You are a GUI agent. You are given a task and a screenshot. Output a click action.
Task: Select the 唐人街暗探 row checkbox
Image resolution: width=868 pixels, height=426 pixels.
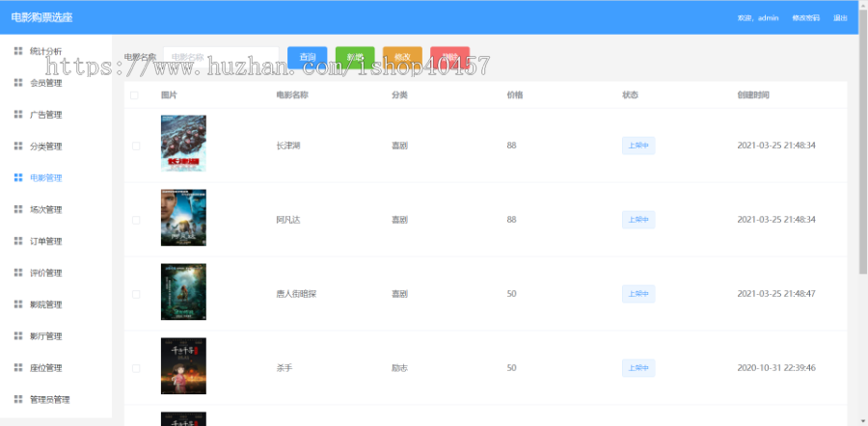136,294
